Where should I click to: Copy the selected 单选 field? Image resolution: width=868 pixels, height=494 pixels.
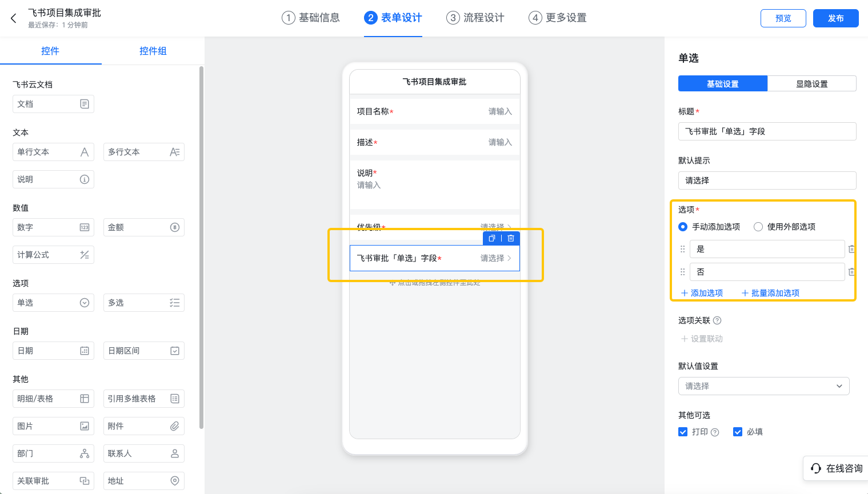tap(492, 238)
